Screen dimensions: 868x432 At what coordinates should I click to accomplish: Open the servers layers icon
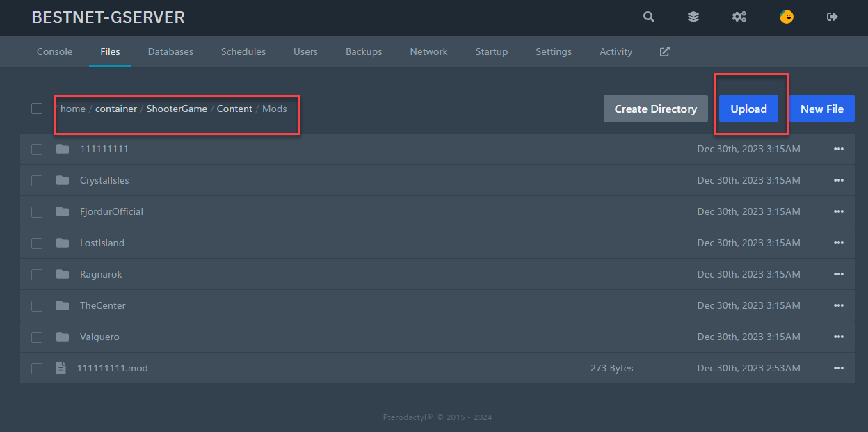tap(693, 17)
